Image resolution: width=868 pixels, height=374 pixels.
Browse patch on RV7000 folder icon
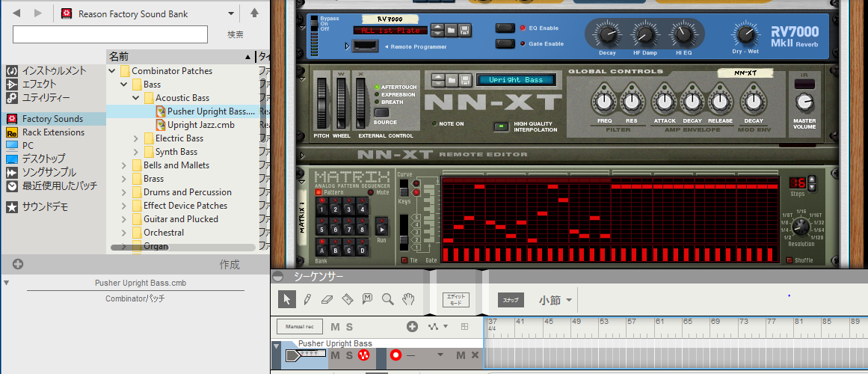coord(452,30)
